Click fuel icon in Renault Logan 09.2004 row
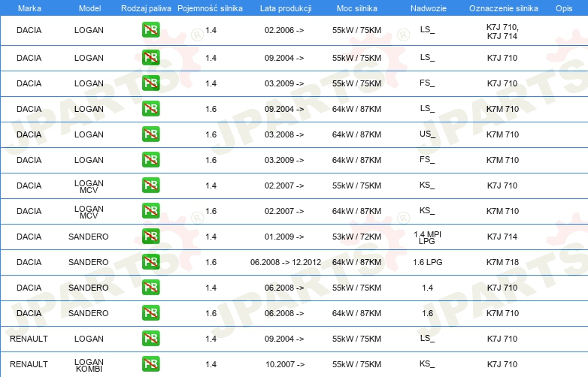This screenshot has width=588, height=377. [150, 339]
